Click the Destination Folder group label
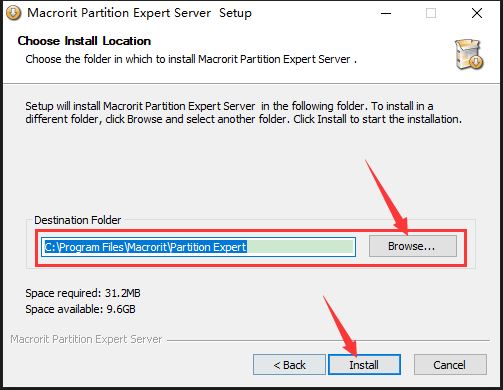 [x=78, y=220]
